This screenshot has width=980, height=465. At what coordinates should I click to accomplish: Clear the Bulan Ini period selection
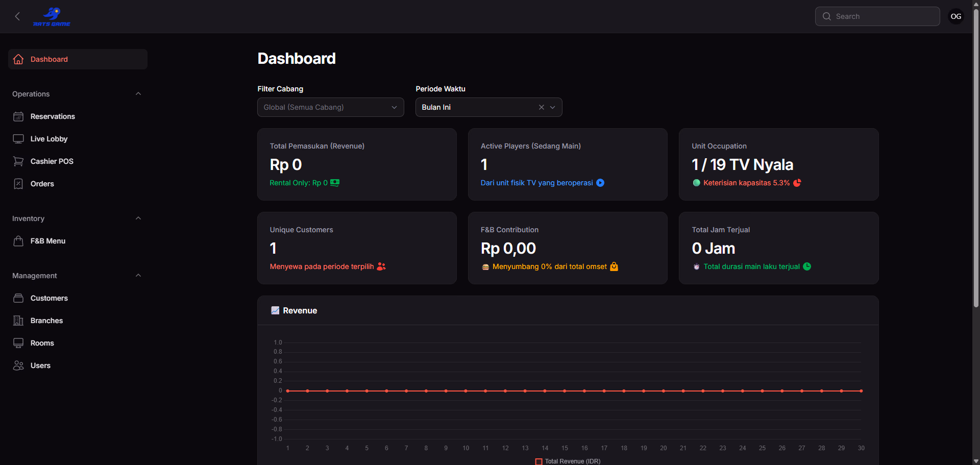pyautogui.click(x=542, y=107)
